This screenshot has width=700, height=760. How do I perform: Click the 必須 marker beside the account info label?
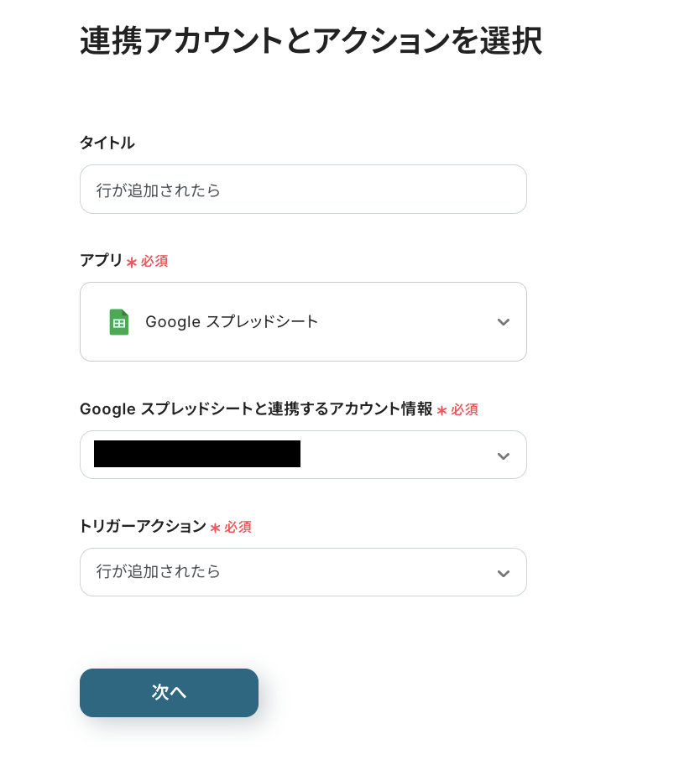[464, 409]
